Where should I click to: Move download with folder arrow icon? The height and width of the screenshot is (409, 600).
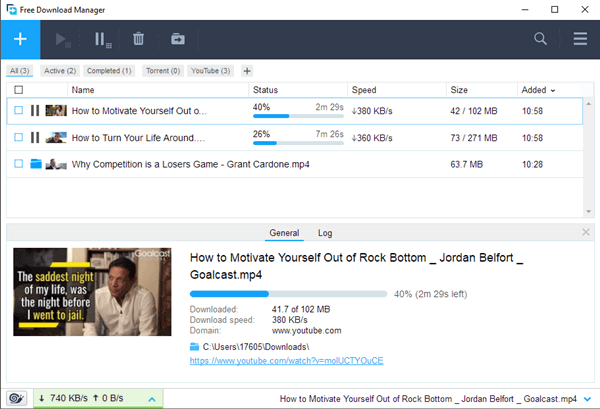tap(178, 39)
